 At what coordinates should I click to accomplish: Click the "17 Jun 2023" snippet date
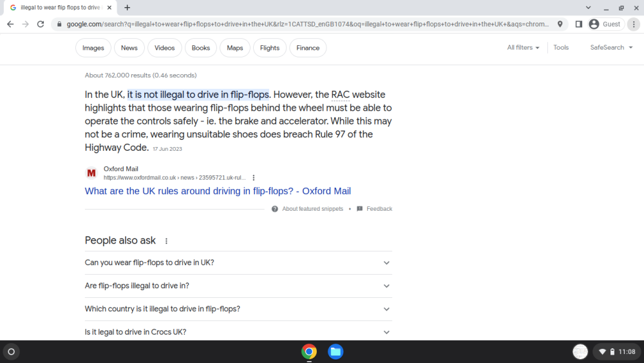tap(167, 149)
